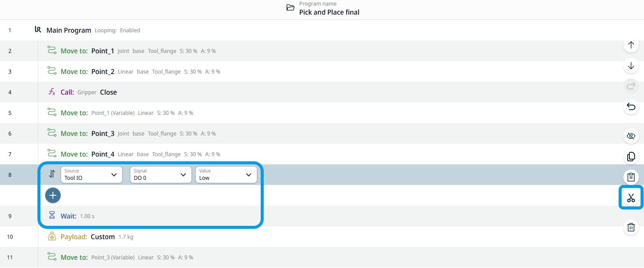Select the Call Gripper Close line
644x268 pixels.
[89, 92]
